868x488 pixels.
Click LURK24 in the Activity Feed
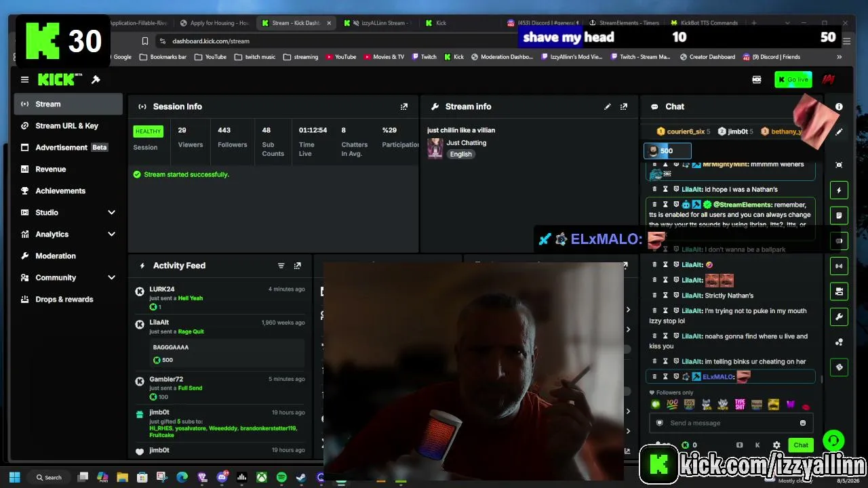coord(162,289)
